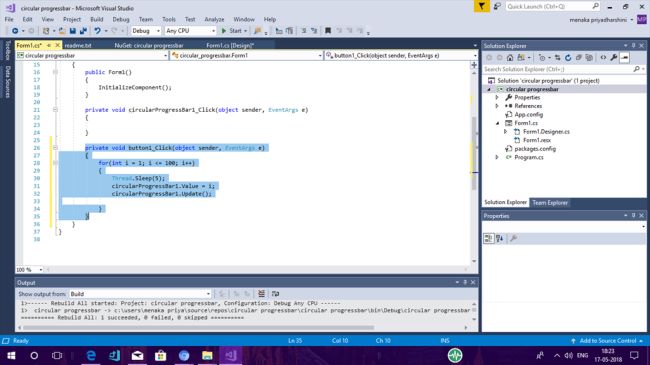Switch to the readme.txt tab

click(78, 45)
